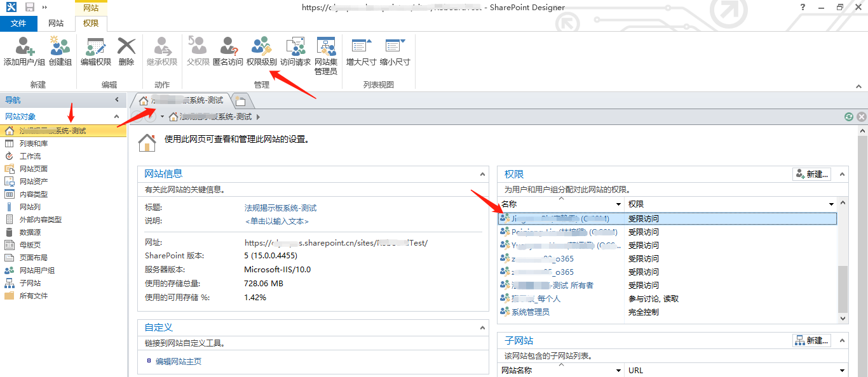Click the 添加用户/组 ribbon icon
This screenshot has width=868, height=377.
pos(24,51)
